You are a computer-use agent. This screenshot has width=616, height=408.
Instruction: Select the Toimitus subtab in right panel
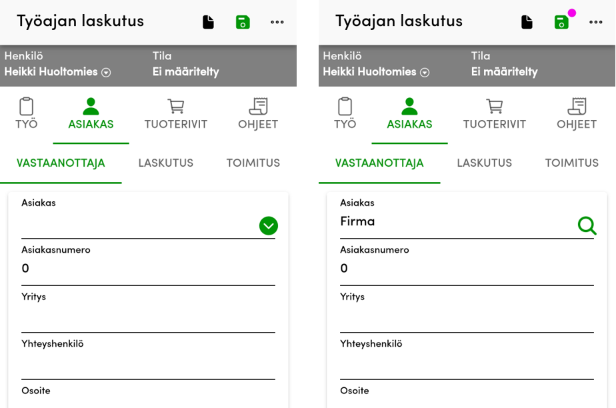click(571, 163)
